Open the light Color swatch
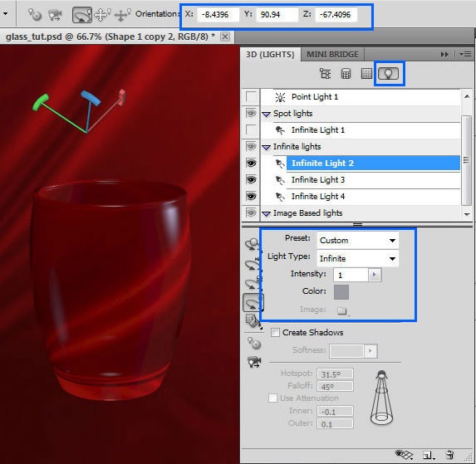The image size is (476, 464). (341, 292)
